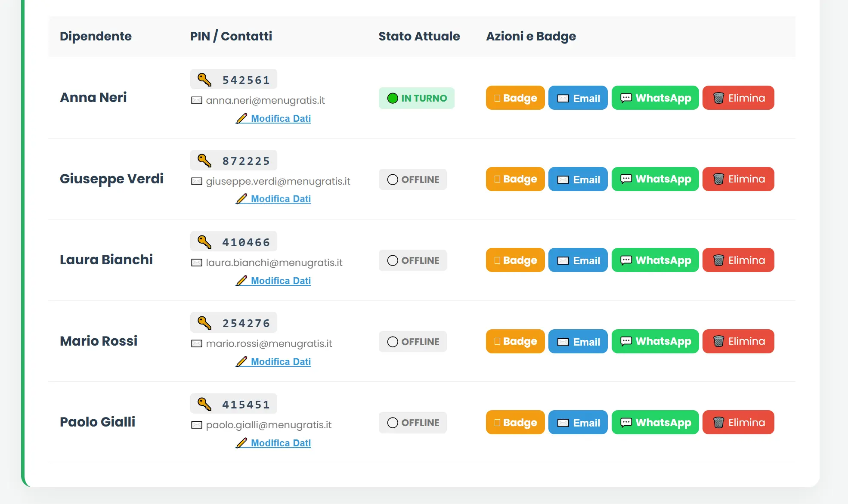
Task: Click Mario Rossi's OFFLINE status indicator
Action: point(413,342)
